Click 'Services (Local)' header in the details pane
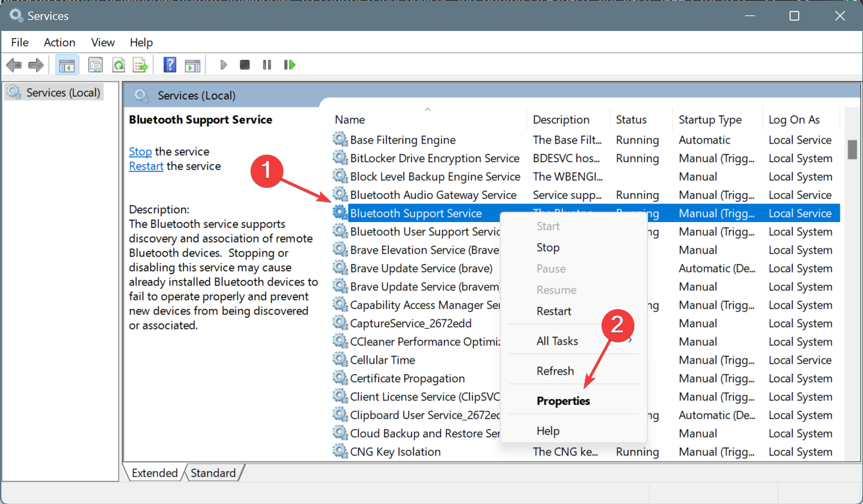863x504 pixels. 196,95
